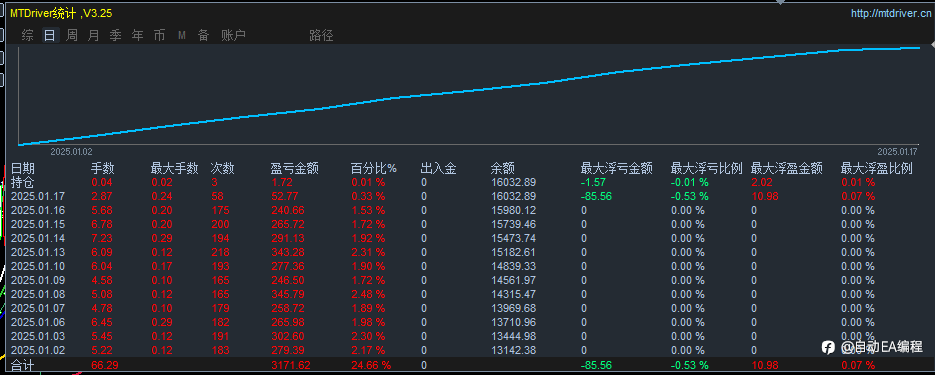Screen dimensions: 935x375
Task: Switch to the 综 summary tab
Action: click(27, 36)
